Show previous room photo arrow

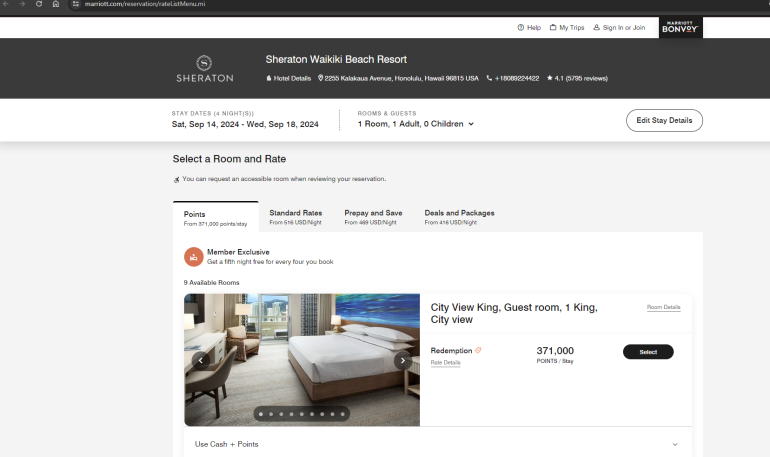[201, 360]
